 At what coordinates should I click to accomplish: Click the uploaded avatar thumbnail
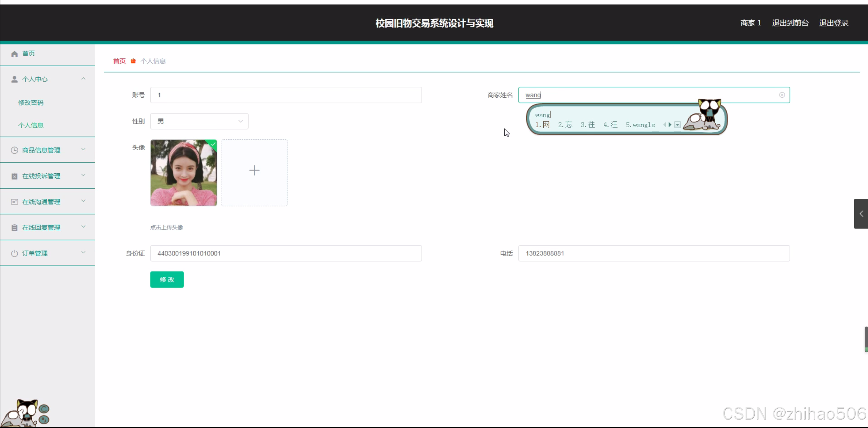point(184,173)
